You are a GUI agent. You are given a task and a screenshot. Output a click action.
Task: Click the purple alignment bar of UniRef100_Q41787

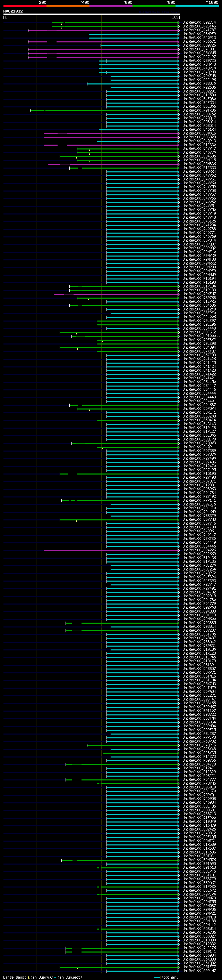[x=104, y=31]
